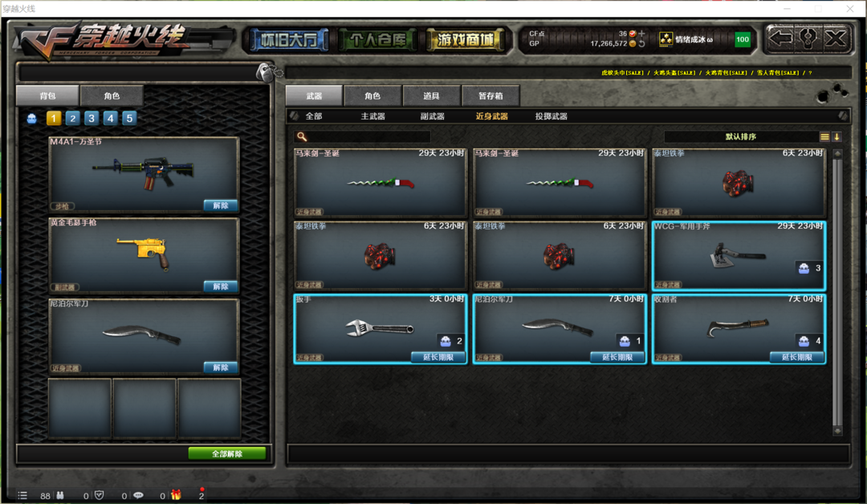Select backpack slot 4
The image size is (867, 504).
110,118
